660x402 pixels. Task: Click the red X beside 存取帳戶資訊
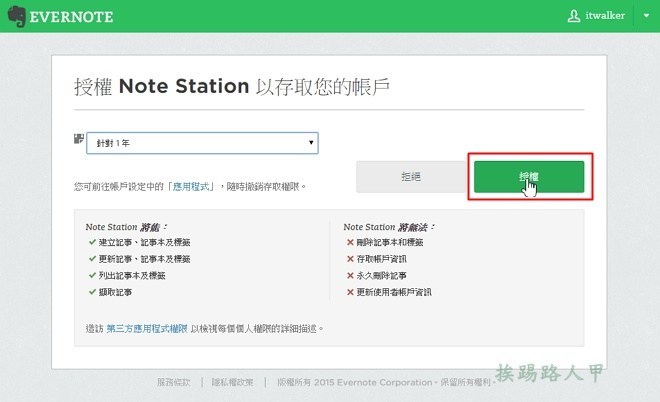(350, 259)
